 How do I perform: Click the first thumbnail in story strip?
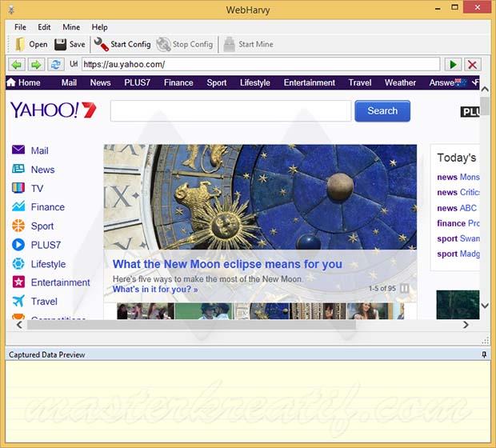[x=145, y=310]
